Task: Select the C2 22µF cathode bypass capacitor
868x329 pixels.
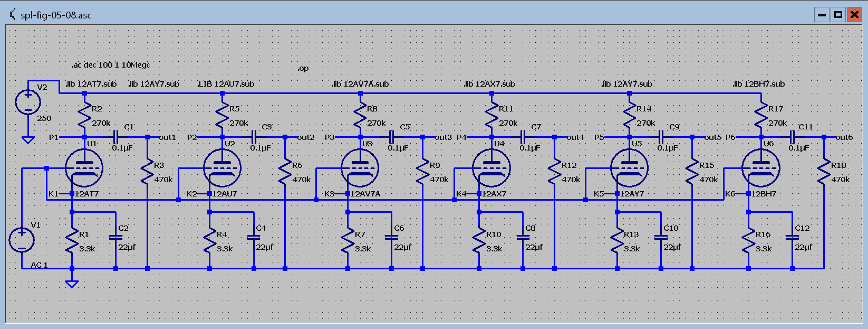Action: point(116,238)
